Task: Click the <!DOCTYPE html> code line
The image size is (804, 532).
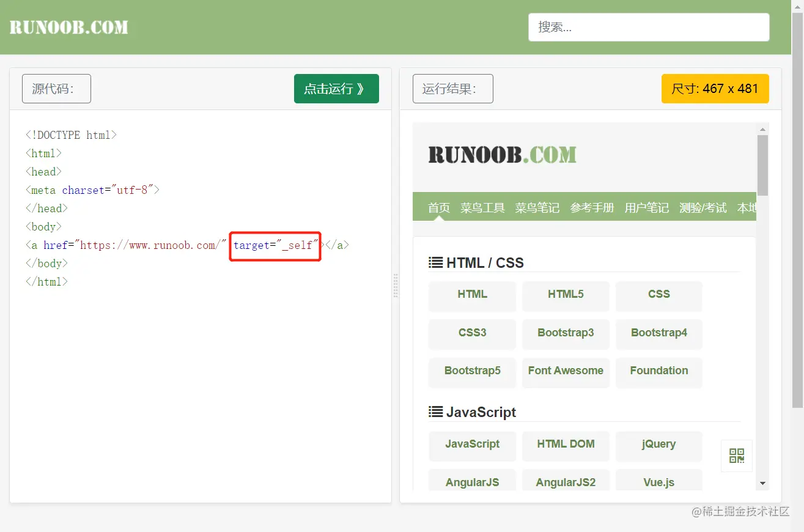Action: (x=71, y=135)
